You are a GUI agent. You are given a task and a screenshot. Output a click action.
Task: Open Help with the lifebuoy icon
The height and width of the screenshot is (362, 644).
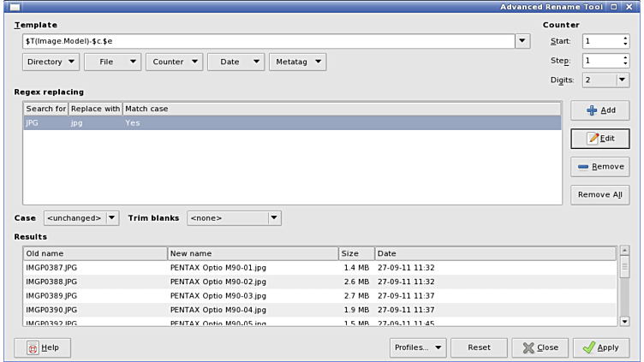point(42,347)
